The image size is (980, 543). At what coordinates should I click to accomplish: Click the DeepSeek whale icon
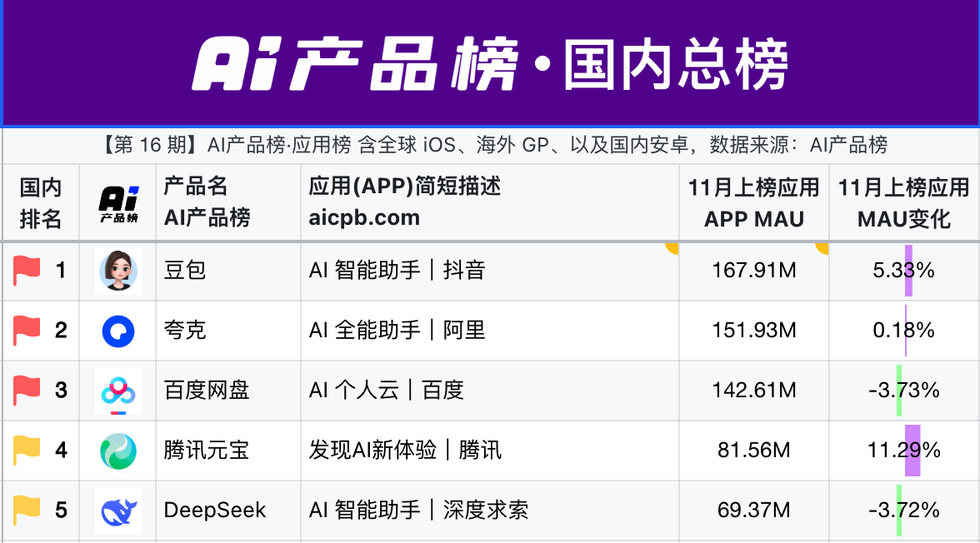coord(117,510)
